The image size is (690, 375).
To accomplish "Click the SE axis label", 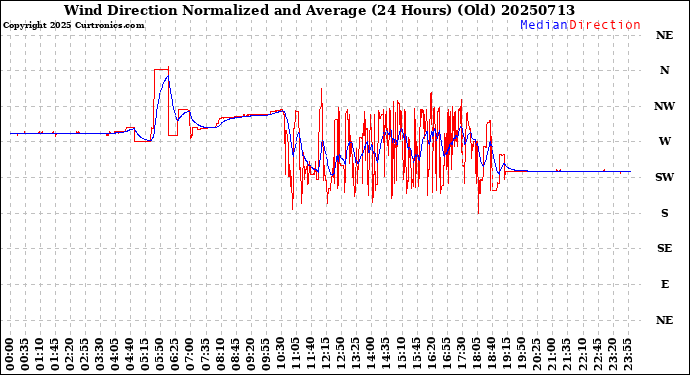I will pyautogui.click(x=664, y=249).
